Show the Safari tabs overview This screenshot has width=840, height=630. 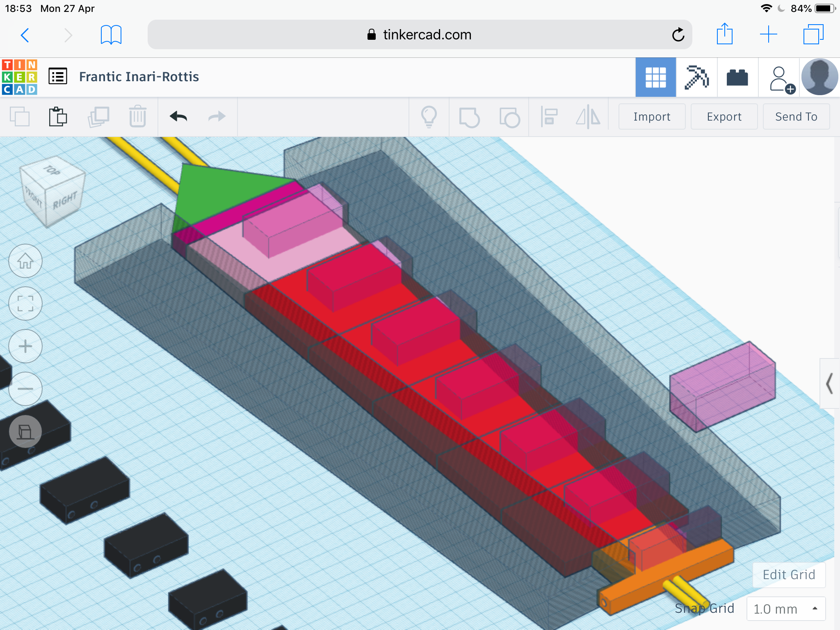click(x=813, y=34)
